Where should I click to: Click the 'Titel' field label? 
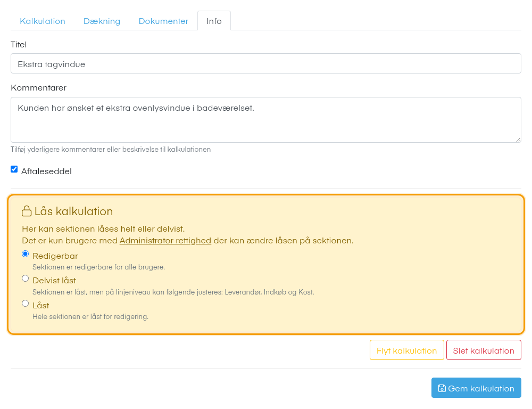(x=19, y=45)
